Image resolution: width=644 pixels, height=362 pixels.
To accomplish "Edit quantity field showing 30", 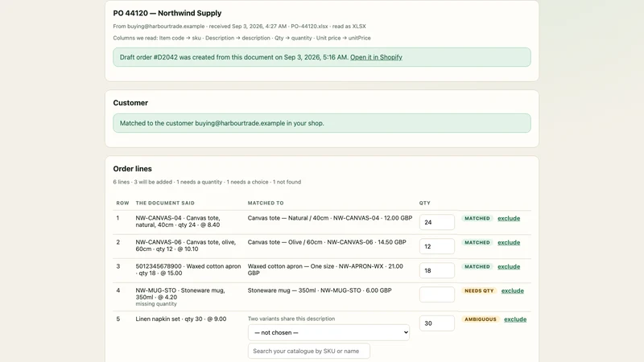I will pos(436,323).
